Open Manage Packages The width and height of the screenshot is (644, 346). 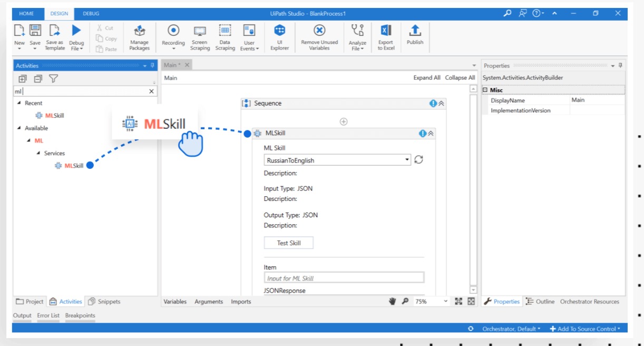140,37
